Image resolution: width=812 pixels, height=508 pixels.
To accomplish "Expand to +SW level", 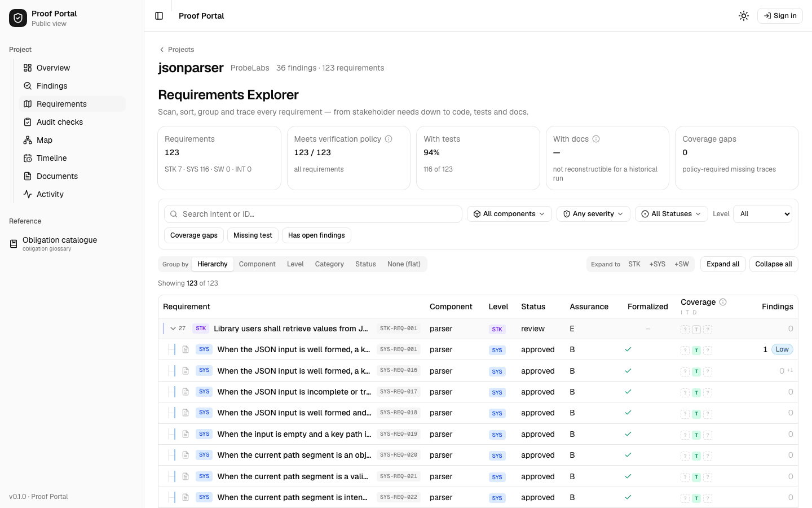I will click(x=682, y=264).
